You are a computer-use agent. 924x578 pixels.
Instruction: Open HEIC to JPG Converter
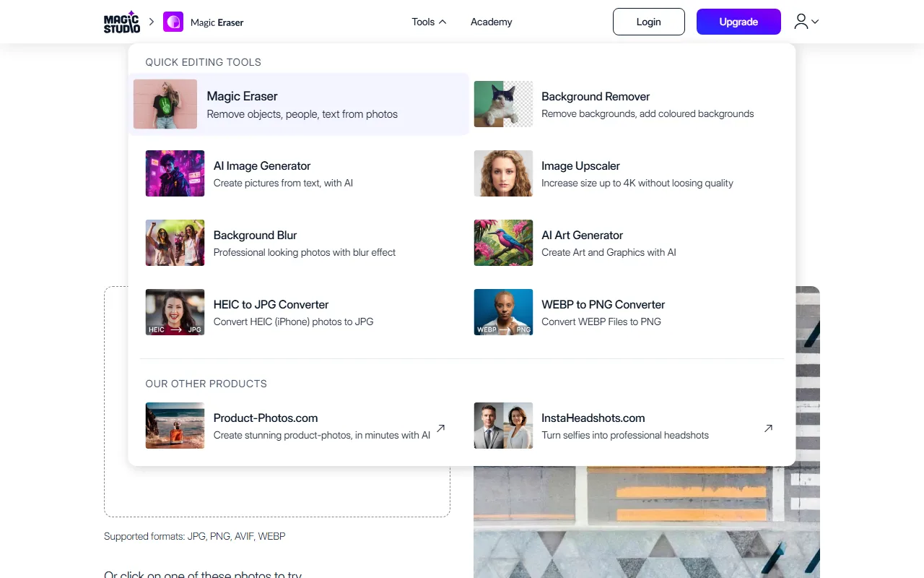pos(299,312)
